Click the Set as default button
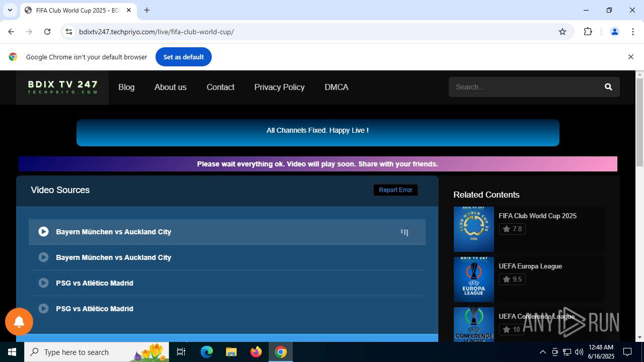Screen dimensions: 644x362 point(184,57)
